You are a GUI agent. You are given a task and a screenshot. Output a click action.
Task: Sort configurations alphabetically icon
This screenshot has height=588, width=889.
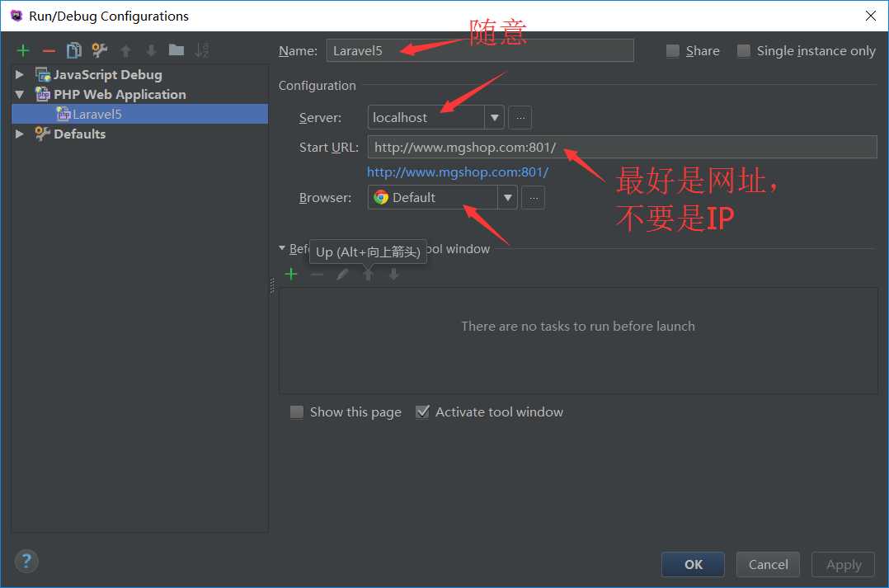(202, 50)
